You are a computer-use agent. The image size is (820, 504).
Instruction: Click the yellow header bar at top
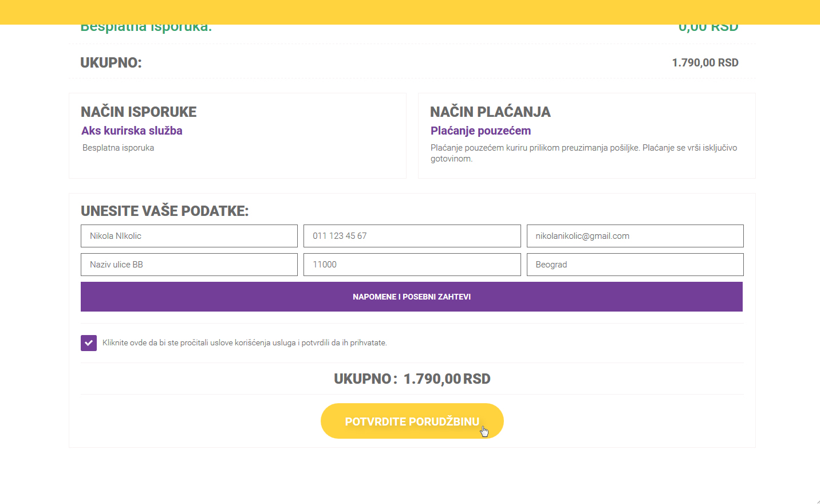[410, 11]
